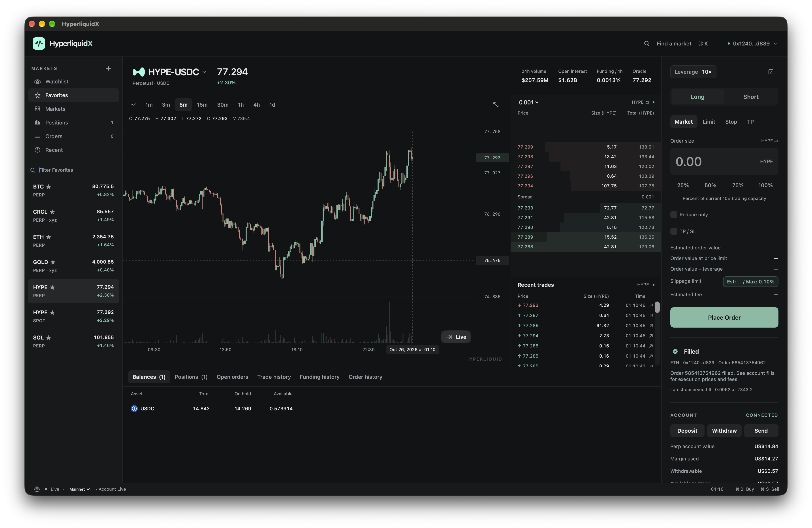Enable Reduce only checkbox
Image resolution: width=812 pixels, height=528 pixels.
pyautogui.click(x=673, y=215)
